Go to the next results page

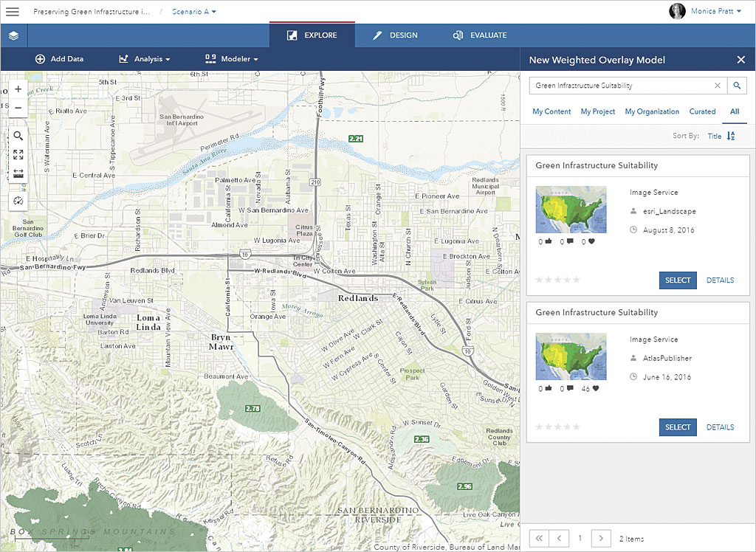click(601, 538)
